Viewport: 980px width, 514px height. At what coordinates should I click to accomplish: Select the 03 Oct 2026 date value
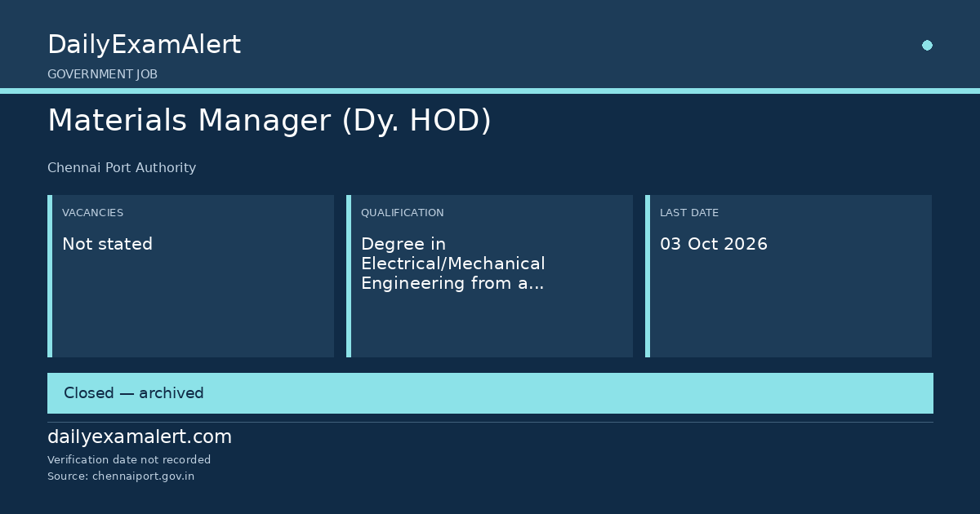(x=714, y=244)
